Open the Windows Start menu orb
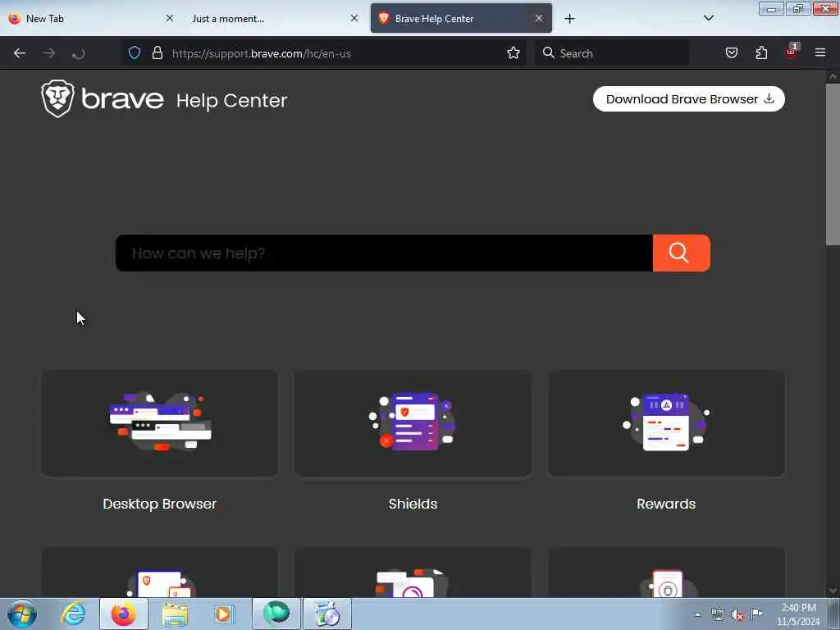The height and width of the screenshot is (630, 840). (x=22, y=614)
